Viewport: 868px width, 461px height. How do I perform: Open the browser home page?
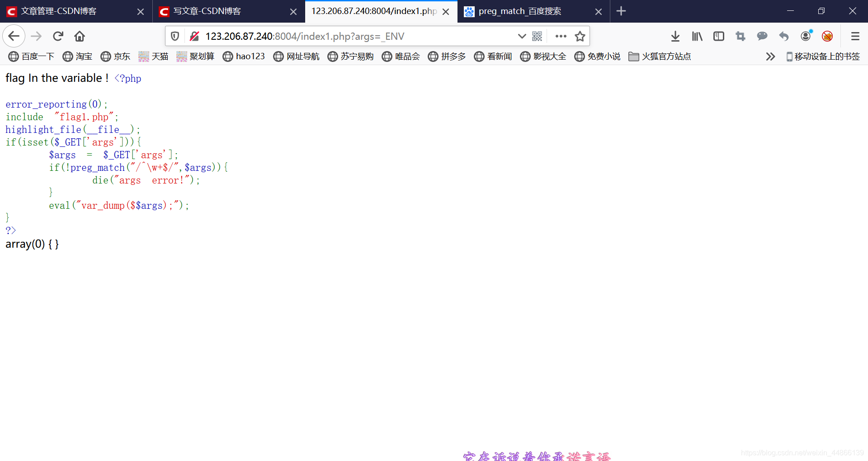point(80,36)
